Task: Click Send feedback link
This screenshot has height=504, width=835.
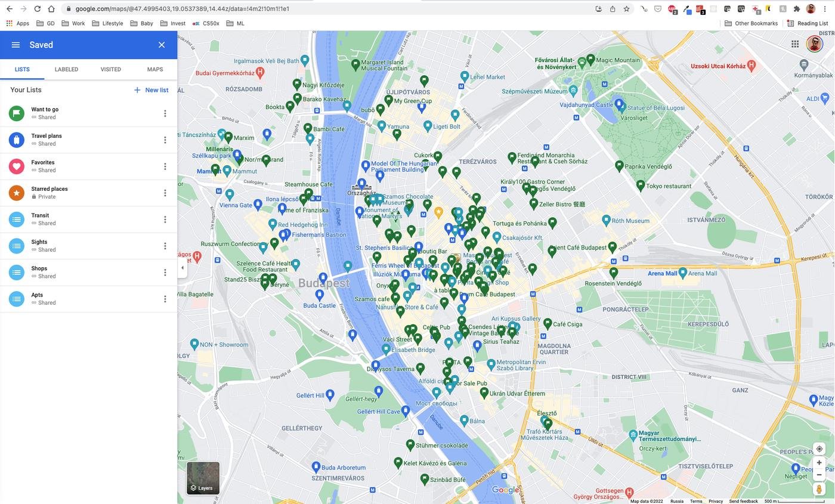Action: 743,501
